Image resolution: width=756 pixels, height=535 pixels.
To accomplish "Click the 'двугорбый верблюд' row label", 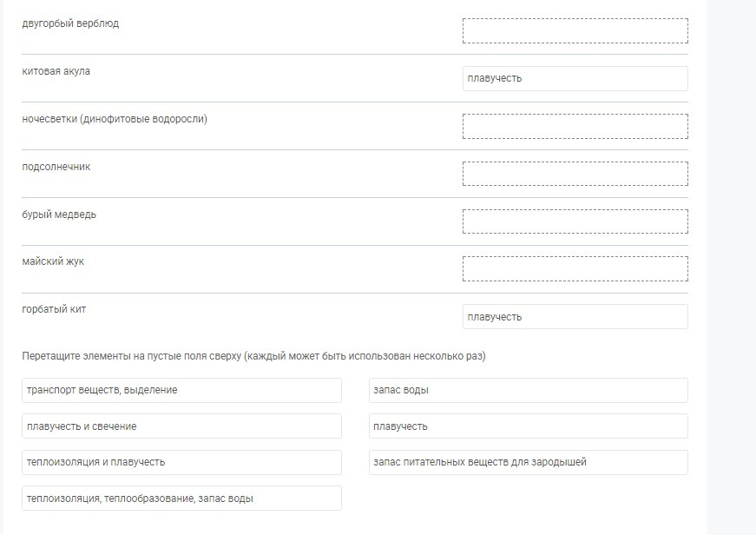I will pos(70,23).
